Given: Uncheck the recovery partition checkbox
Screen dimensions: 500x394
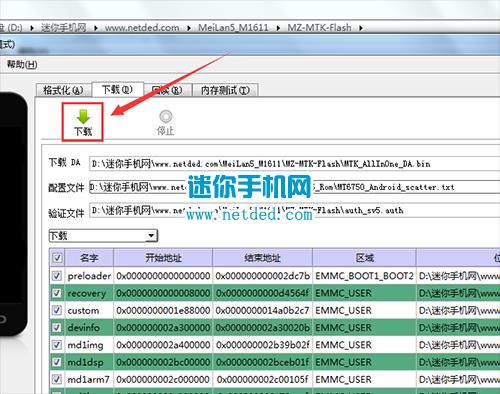Looking at the screenshot, I should [57, 293].
